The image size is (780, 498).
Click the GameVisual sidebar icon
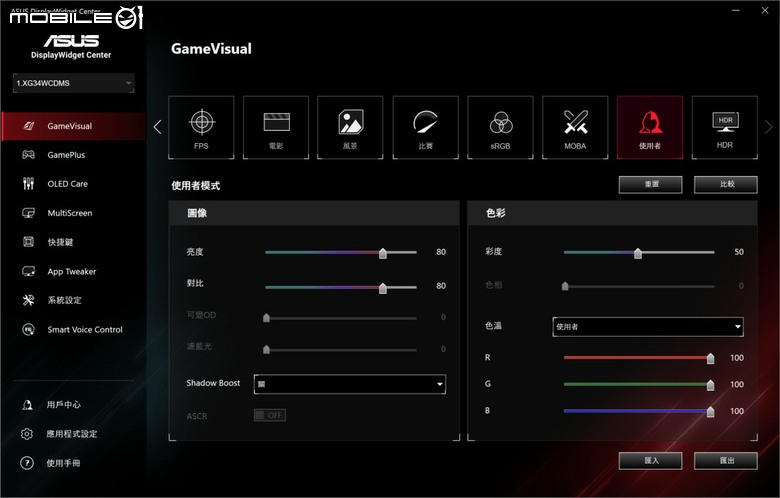tap(28, 126)
